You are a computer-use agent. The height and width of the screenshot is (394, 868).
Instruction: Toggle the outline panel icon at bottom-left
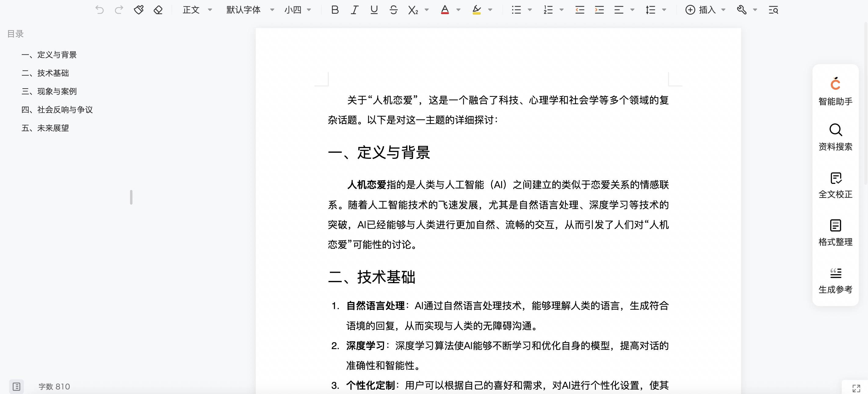tap(16, 386)
